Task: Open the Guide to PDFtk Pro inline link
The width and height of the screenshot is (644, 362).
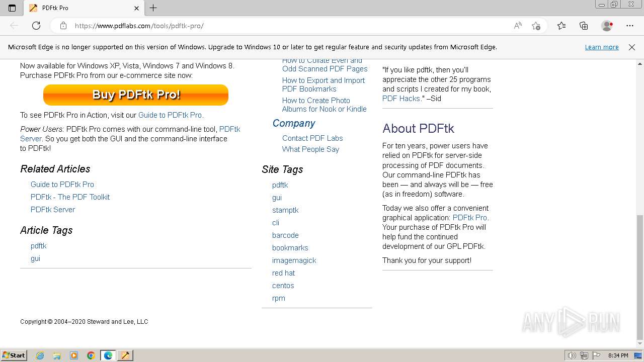Action: coord(171,115)
